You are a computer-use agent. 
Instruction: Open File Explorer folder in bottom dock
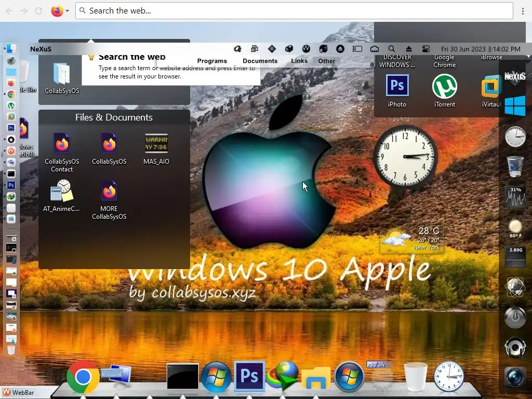click(316, 377)
